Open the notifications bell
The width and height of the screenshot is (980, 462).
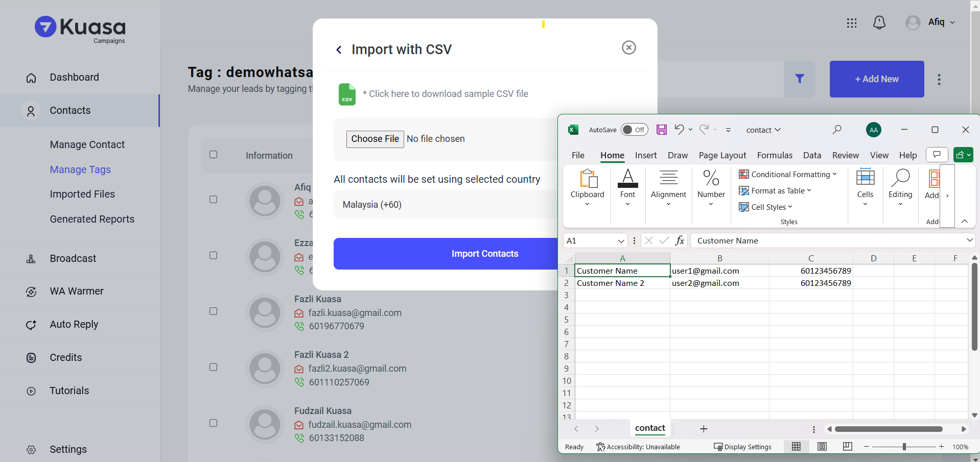(x=879, y=22)
